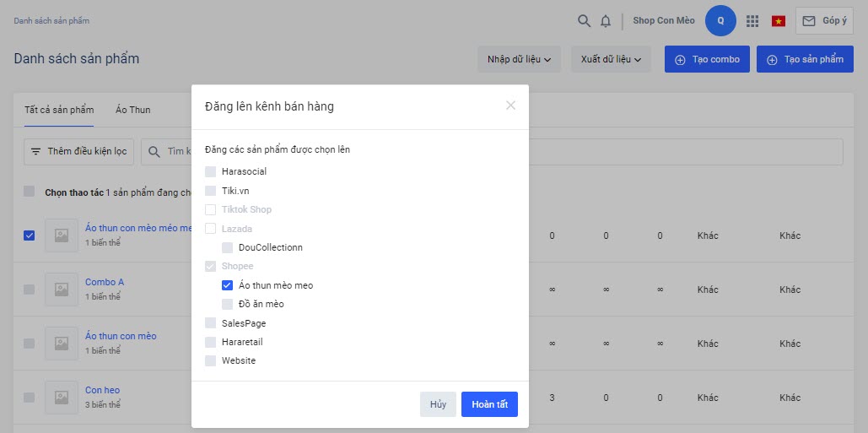This screenshot has height=433, width=868.
Task: Click the search magnifier icon in header
Action: coord(584,21)
